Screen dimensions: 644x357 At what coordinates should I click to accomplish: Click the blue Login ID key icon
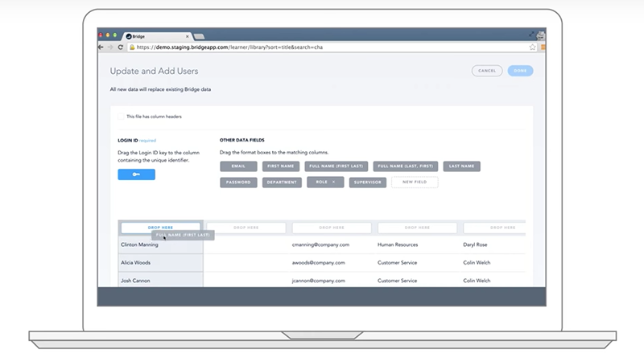(x=136, y=174)
